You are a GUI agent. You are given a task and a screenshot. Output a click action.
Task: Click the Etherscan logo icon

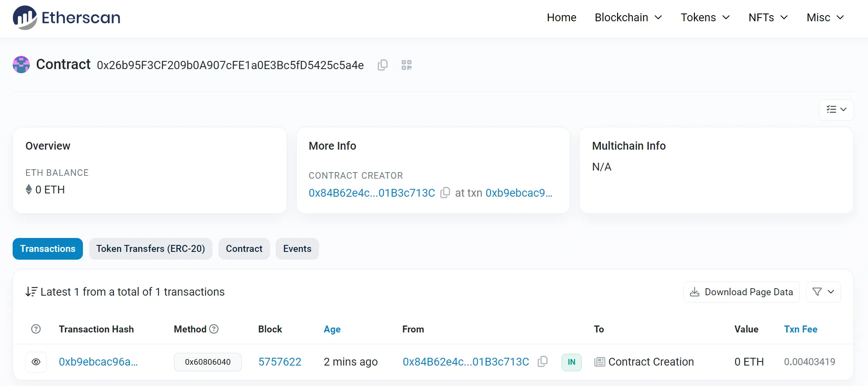[25, 18]
